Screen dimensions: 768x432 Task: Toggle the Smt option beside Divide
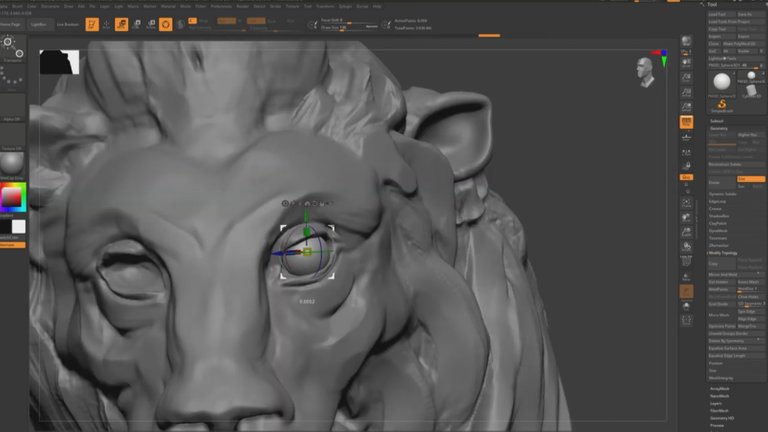tap(750, 179)
